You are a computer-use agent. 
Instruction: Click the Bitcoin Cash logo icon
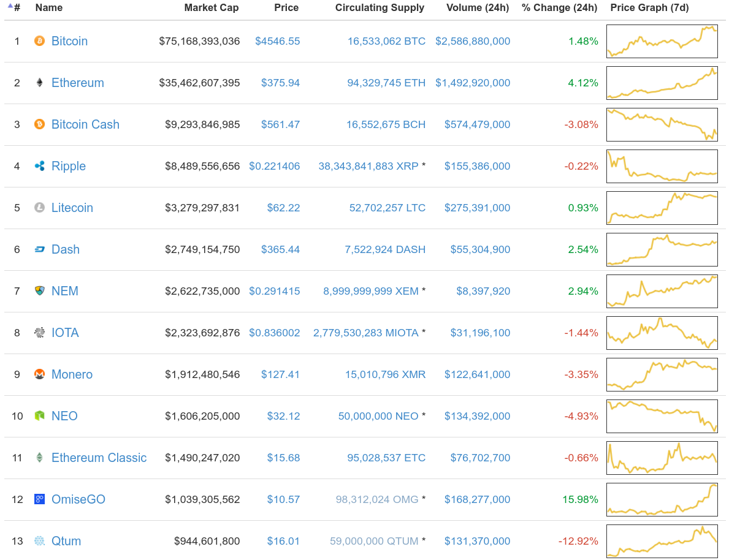coord(39,124)
